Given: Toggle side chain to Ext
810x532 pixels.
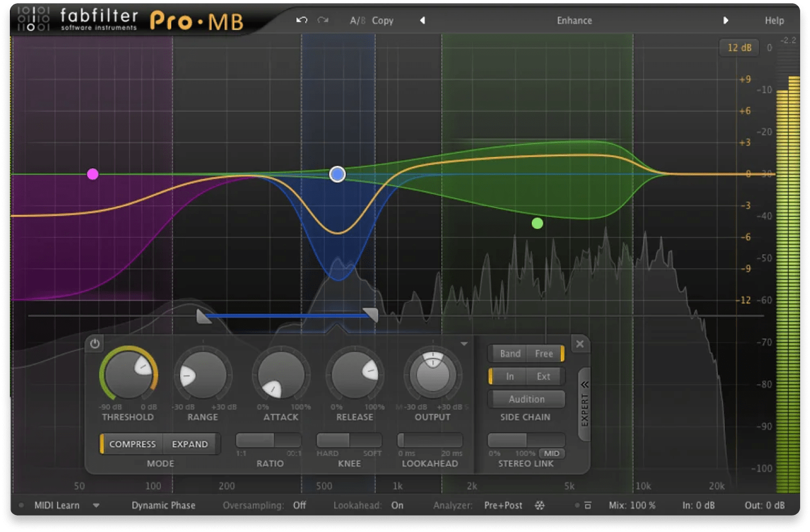Looking at the screenshot, I should (544, 376).
